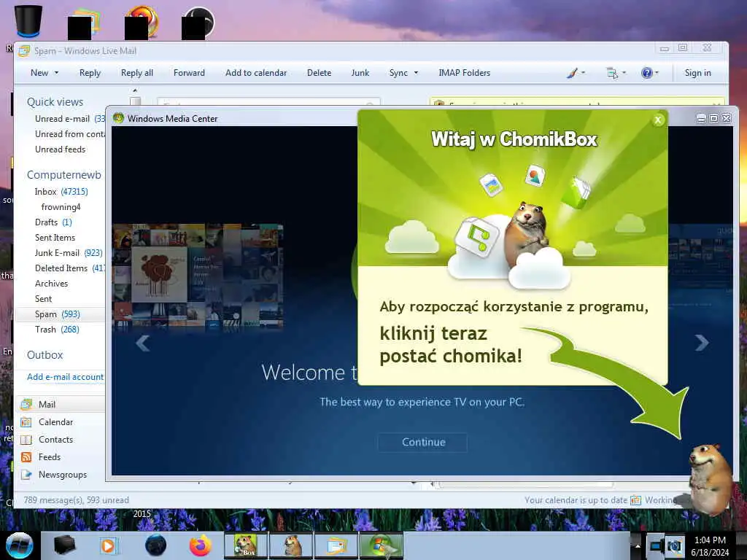The width and height of the screenshot is (747, 560).
Task: Expand the Sync dropdown arrow
Action: point(416,73)
